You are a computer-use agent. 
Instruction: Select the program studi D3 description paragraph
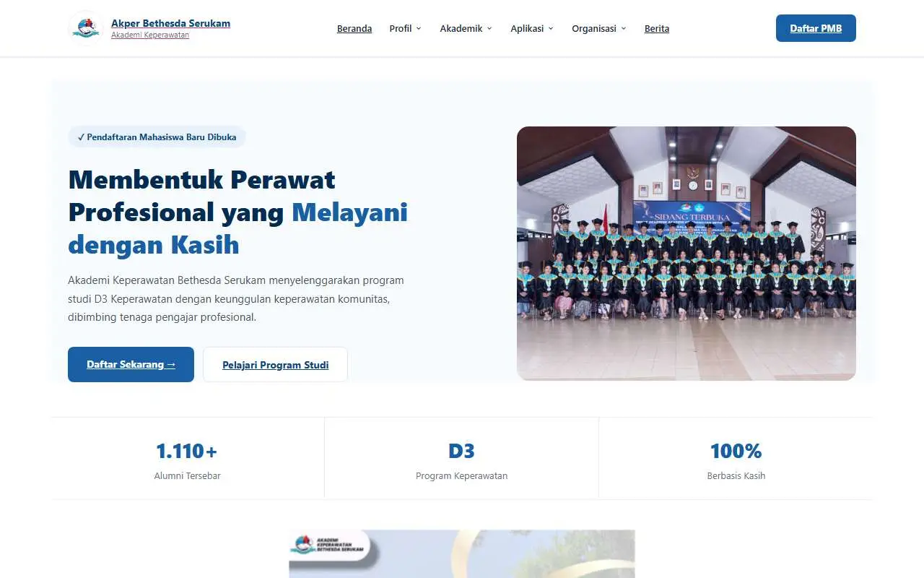(236, 298)
